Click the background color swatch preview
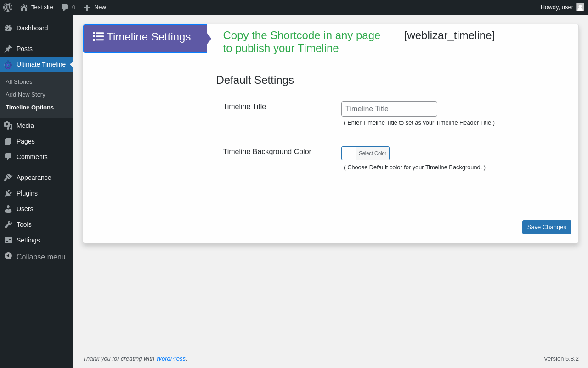Image resolution: width=588 pixels, height=368 pixels. pyautogui.click(x=349, y=153)
